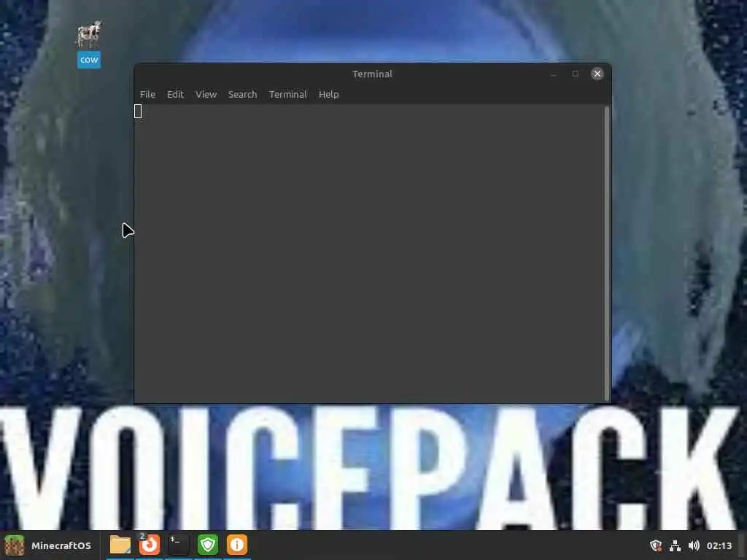
Task: Click the Terminal title bar text
Action: pos(373,74)
